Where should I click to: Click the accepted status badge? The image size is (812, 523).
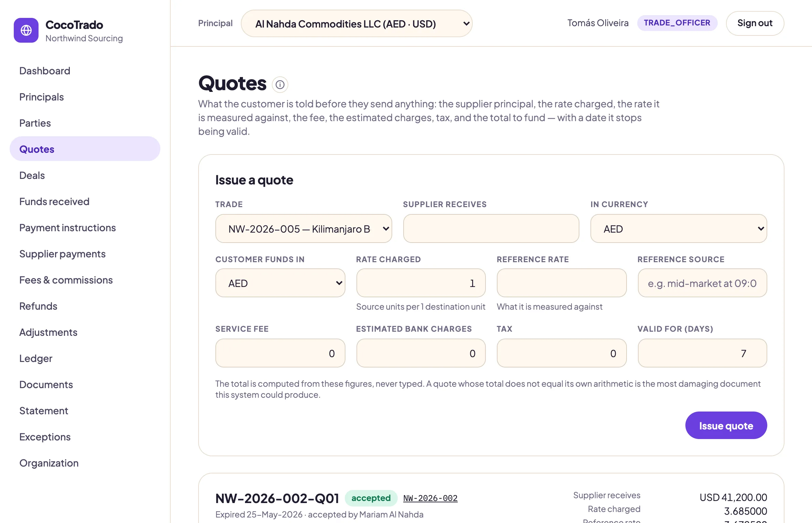(x=371, y=498)
